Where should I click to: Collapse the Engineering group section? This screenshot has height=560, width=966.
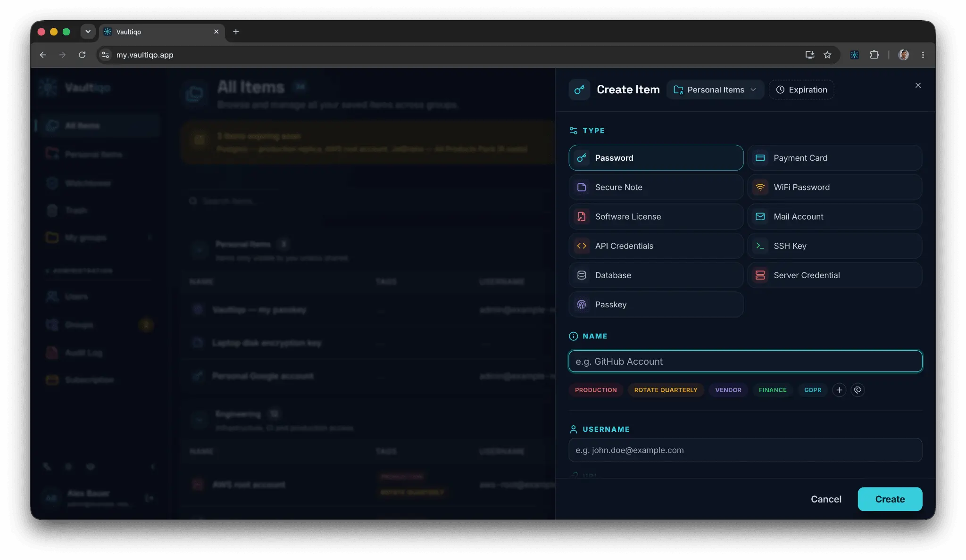click(200, 420)
